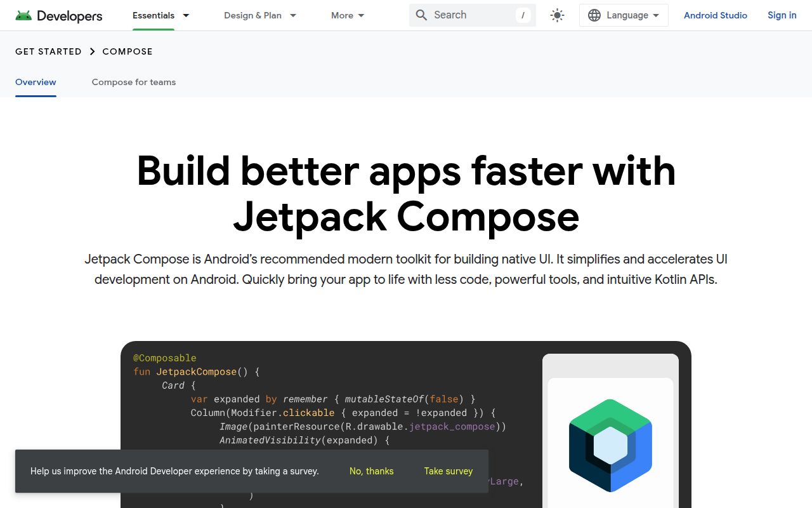Open the More dropdown menu
The image size is (812, 508).
pos(348,15)
